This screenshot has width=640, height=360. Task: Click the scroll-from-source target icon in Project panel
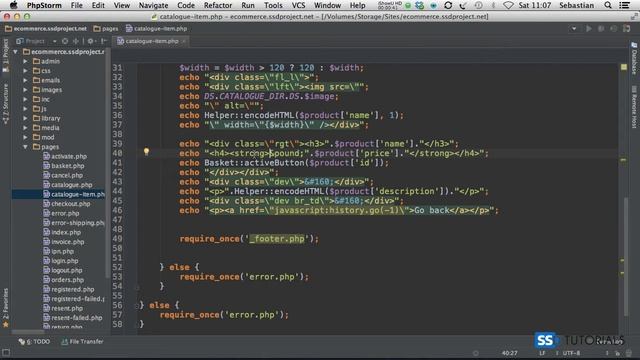pyautogui.click(x=65, y=41)
